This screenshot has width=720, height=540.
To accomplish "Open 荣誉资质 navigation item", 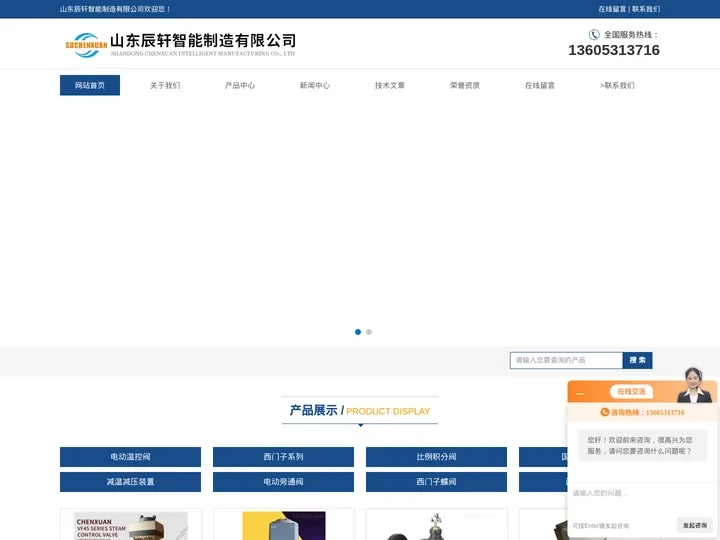I will (465, 85).
